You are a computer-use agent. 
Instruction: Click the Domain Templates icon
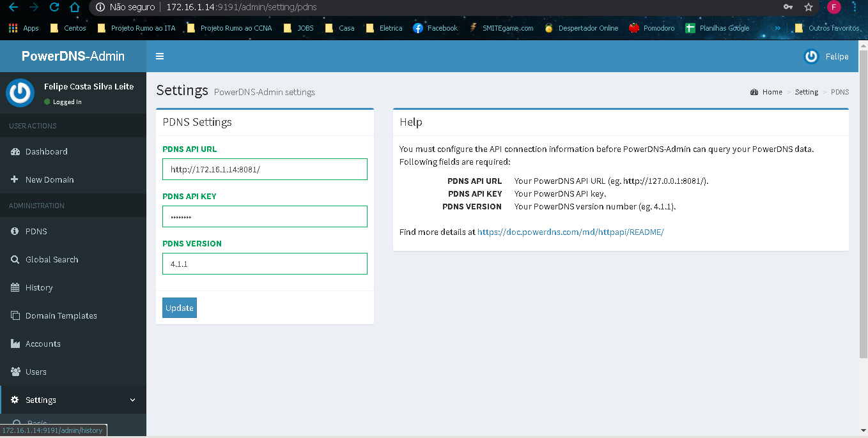click(x=14, y=315)
